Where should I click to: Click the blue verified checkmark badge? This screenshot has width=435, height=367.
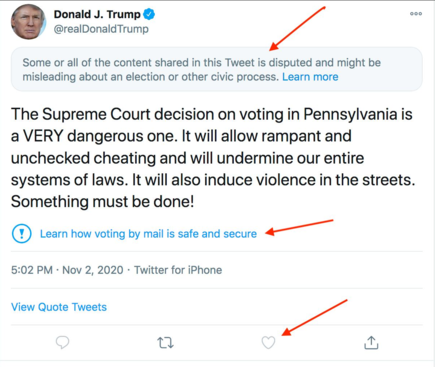coord(149,14)
